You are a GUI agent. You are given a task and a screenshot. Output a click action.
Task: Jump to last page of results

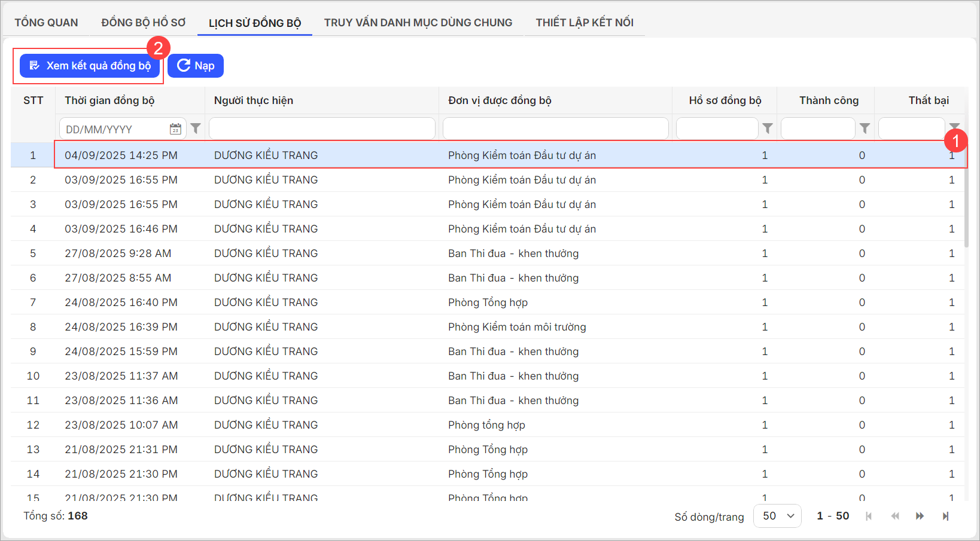coord(945,516)
